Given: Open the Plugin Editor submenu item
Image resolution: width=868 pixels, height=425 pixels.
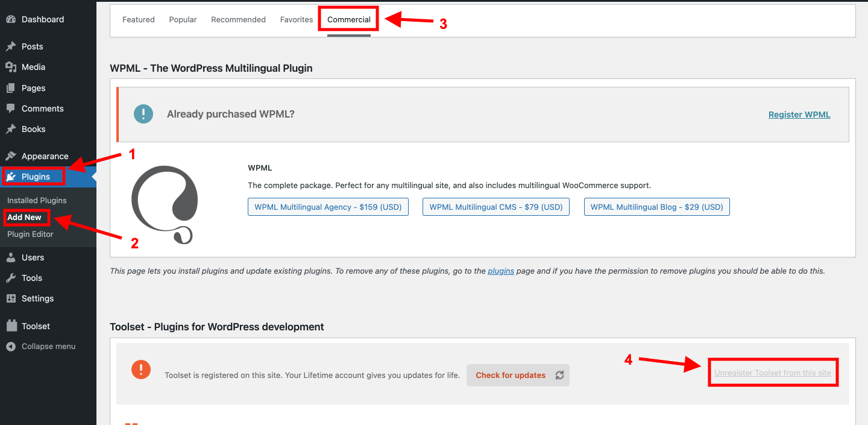Looking at the screenshot, I should [30, 234].
